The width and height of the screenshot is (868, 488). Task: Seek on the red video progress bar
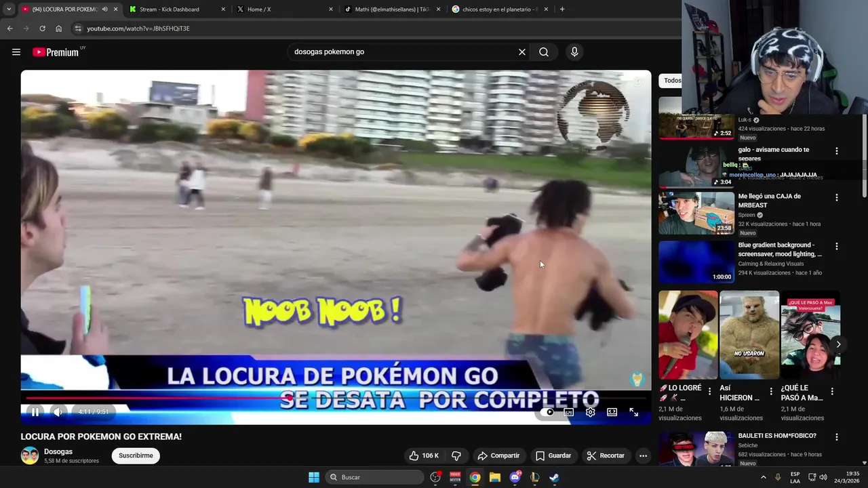[336, 398]
